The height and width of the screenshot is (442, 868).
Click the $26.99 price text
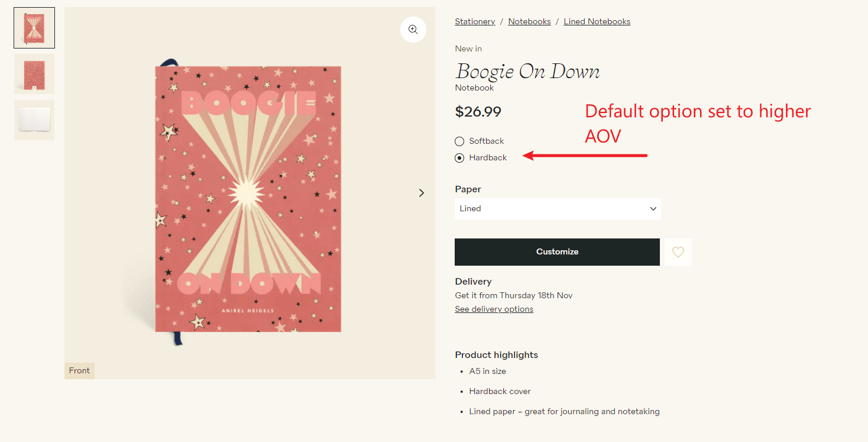pos(478,112)
